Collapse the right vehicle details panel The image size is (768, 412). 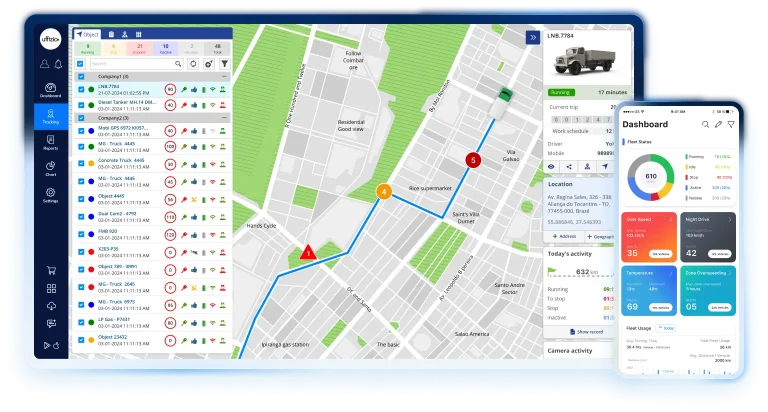pos(532,37)
